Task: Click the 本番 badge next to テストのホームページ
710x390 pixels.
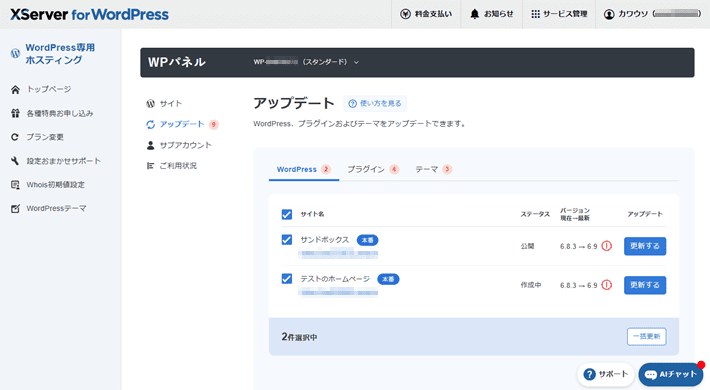Action: coord(388,279)
